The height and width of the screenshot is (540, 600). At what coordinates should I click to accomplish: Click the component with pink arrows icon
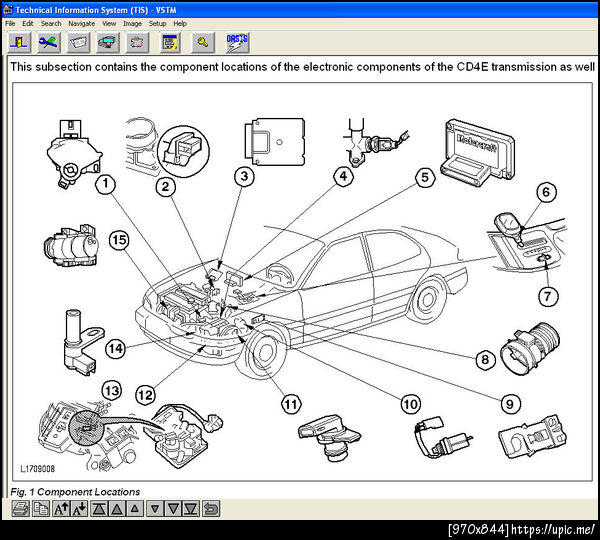click(x=137, y=42)
